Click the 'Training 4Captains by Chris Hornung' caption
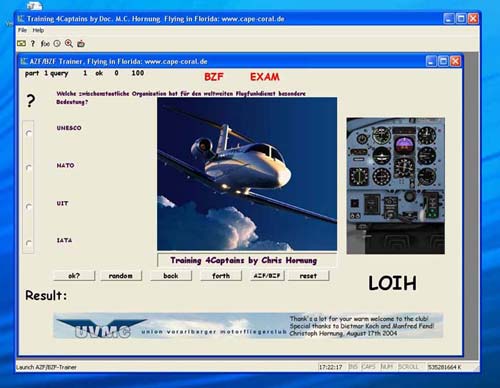This screenshot has height=388, width=500. [244, 260]
